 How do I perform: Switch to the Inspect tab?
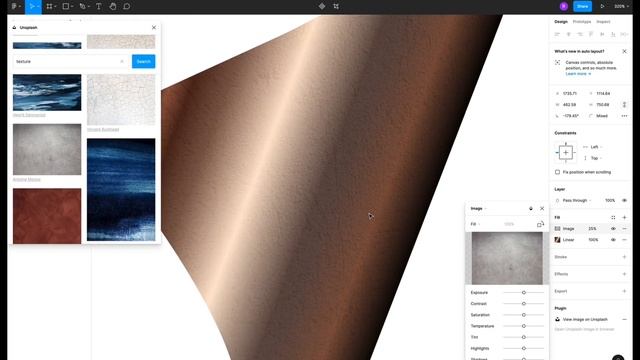tap(603, 22)
